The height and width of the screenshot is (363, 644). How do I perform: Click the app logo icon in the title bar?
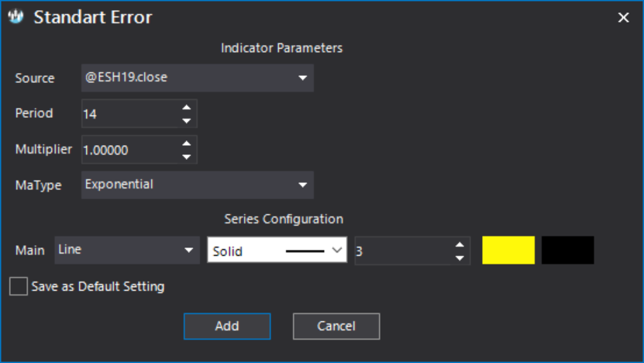click(x=16, y=17)
